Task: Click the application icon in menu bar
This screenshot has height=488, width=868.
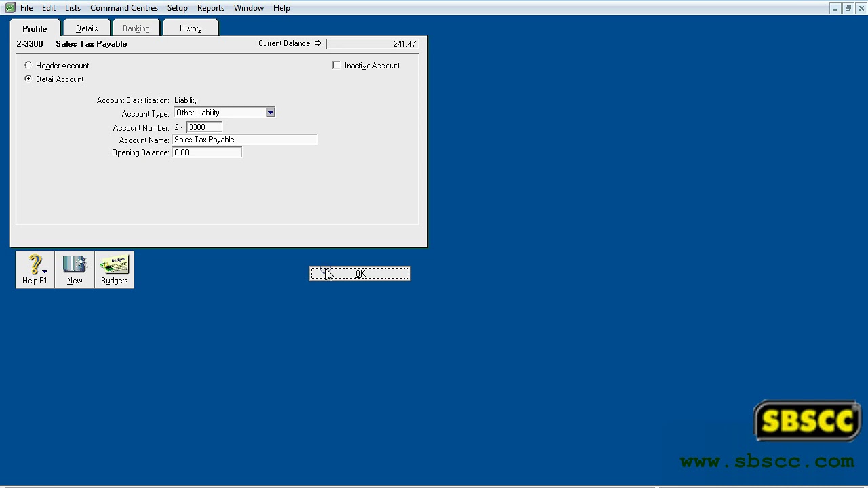Action: [9, 8]
